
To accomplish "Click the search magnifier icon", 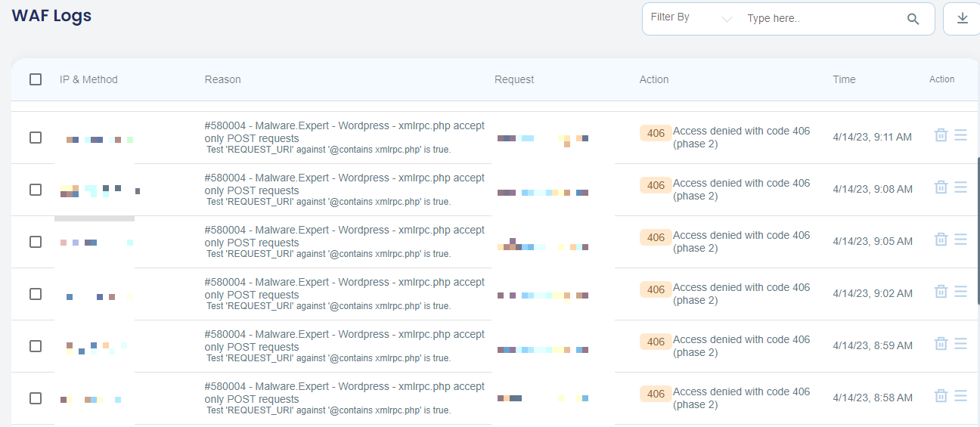I will (x=913, y=19).
